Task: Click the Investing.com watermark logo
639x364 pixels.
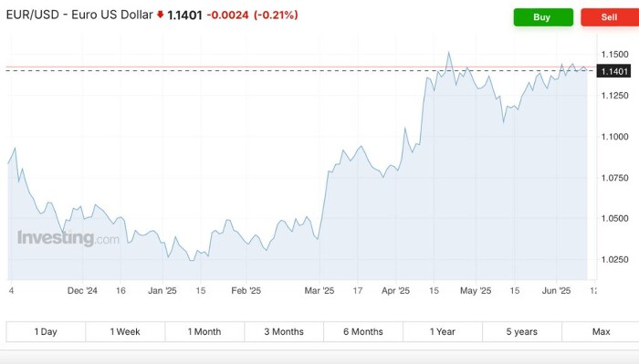Action: pos(68,238)
